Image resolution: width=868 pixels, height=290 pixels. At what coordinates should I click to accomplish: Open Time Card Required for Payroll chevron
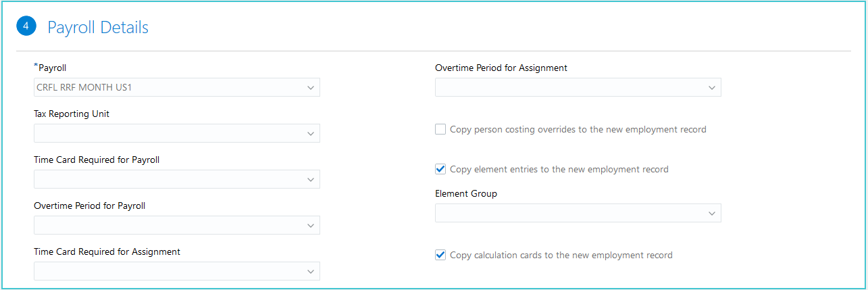click(310, 180)
